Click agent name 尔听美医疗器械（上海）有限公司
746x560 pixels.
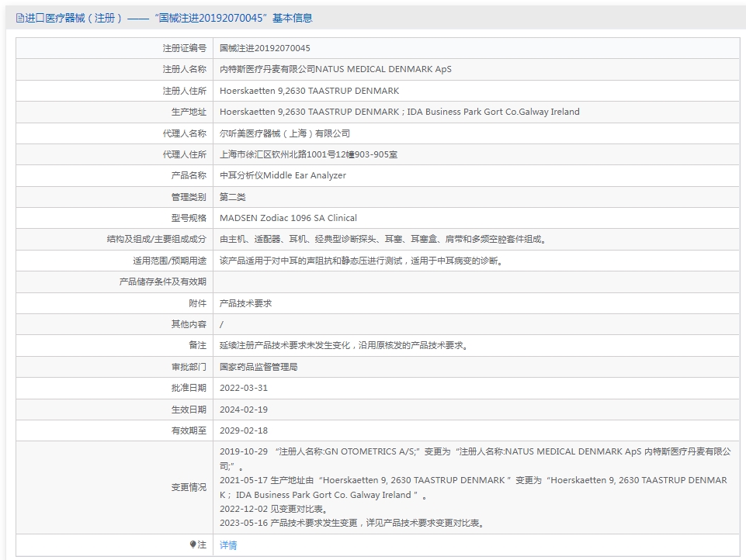[285, 133]
